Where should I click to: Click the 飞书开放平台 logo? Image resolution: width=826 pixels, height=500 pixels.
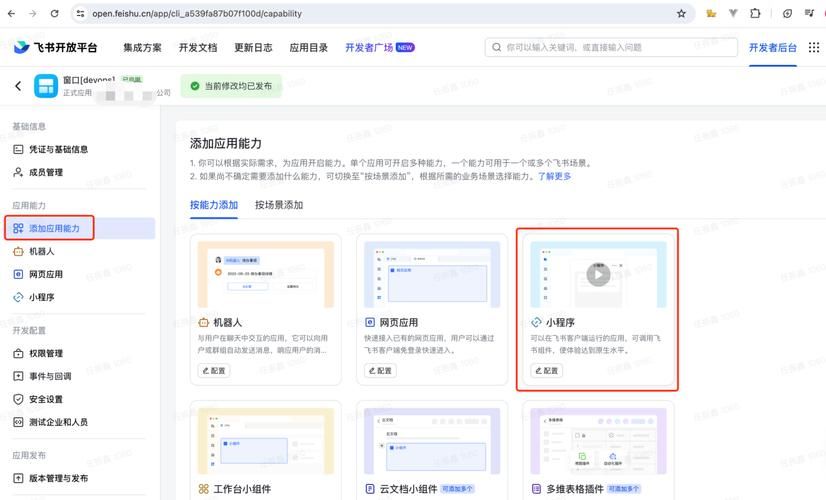55,47
